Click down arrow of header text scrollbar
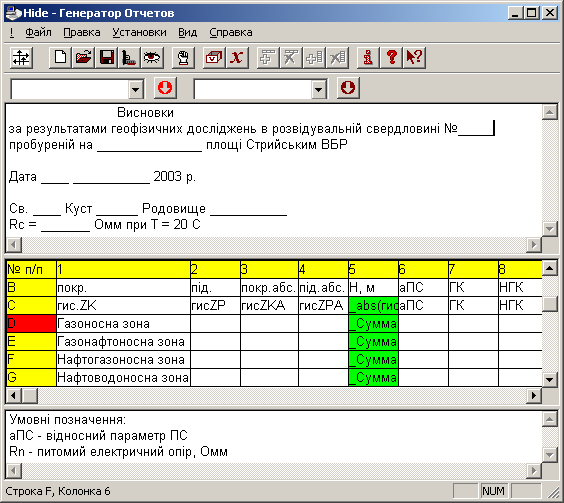Viewport: 564px width, 503px height. click(x=550, y=228)
